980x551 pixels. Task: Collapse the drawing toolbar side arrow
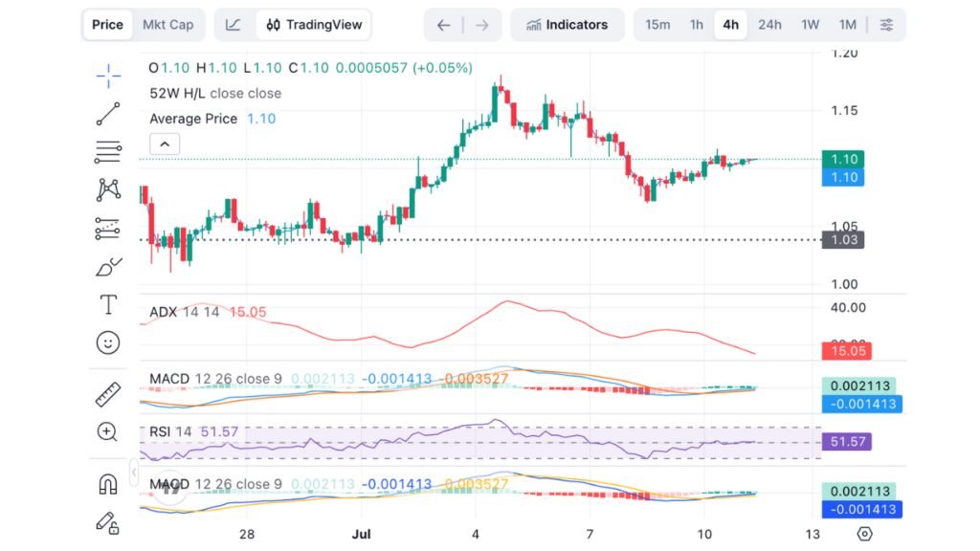point(133,473)
